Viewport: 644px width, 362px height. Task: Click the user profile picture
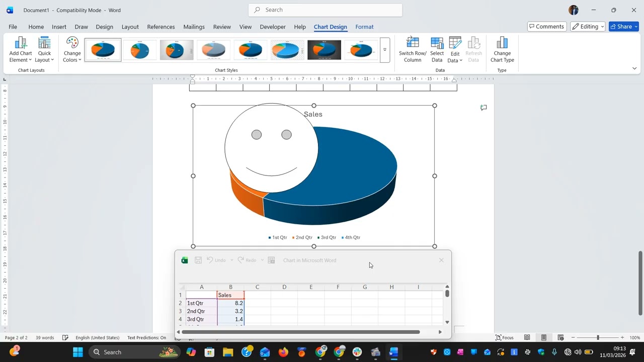[574, 10]
